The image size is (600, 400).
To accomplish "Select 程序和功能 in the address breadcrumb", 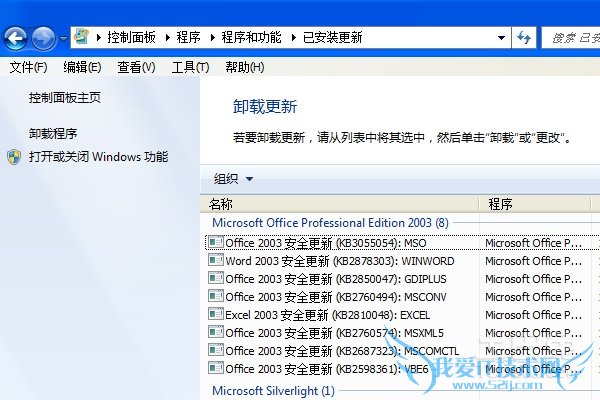I will 251,38.
